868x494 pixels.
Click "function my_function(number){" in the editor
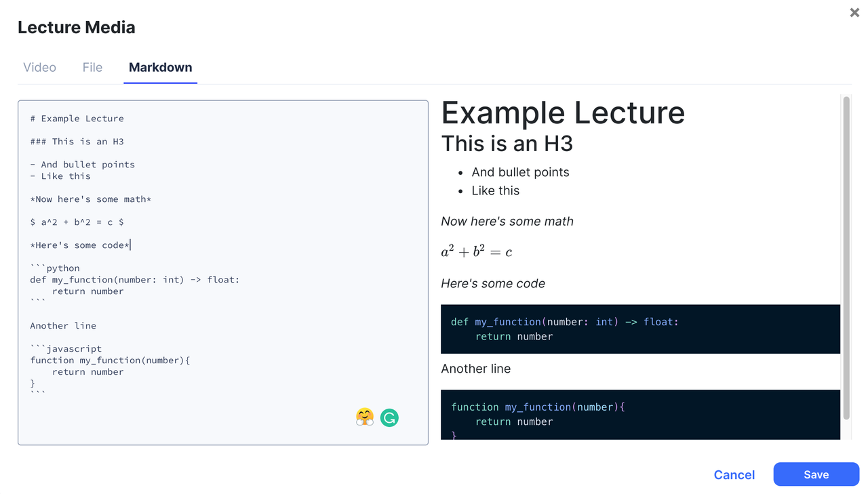pyautogui.click(x=110, y=361)
